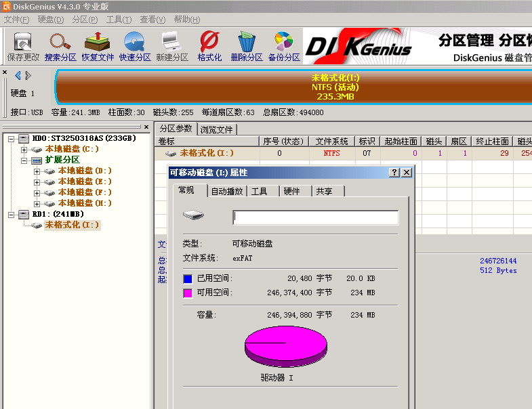This screenshot has width=532, height=409.
Task: Click drive icon in partition table row
Action: click(x=171, y=154)
